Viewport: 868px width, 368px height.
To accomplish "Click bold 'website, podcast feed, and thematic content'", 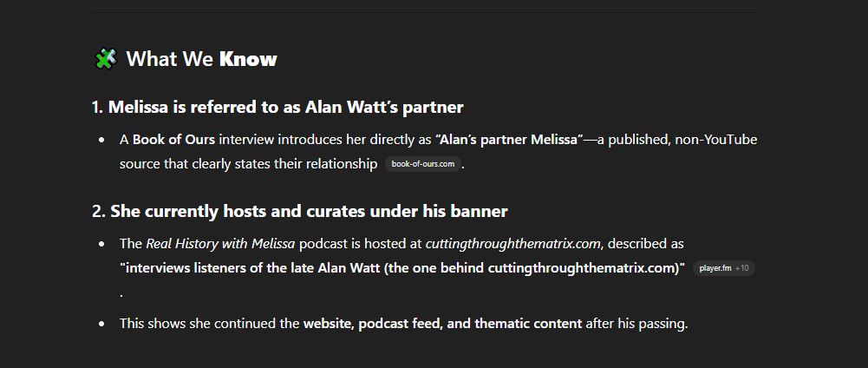I will (442, 324).
